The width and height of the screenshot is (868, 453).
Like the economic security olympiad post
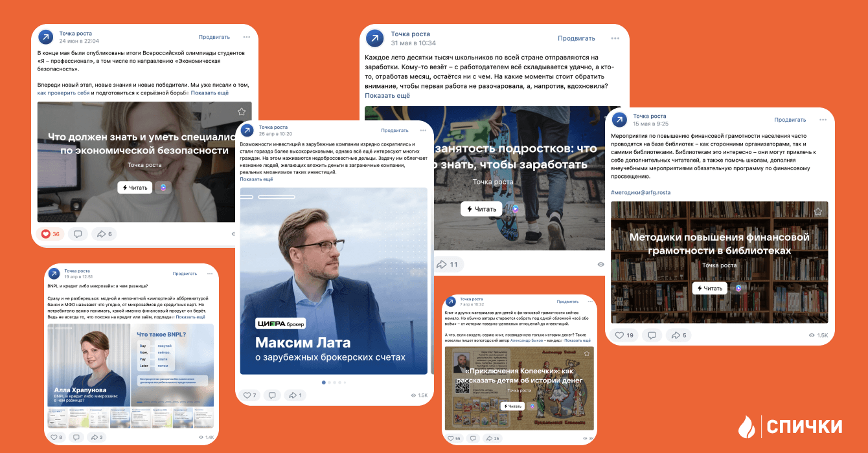(x=51, y=234)
